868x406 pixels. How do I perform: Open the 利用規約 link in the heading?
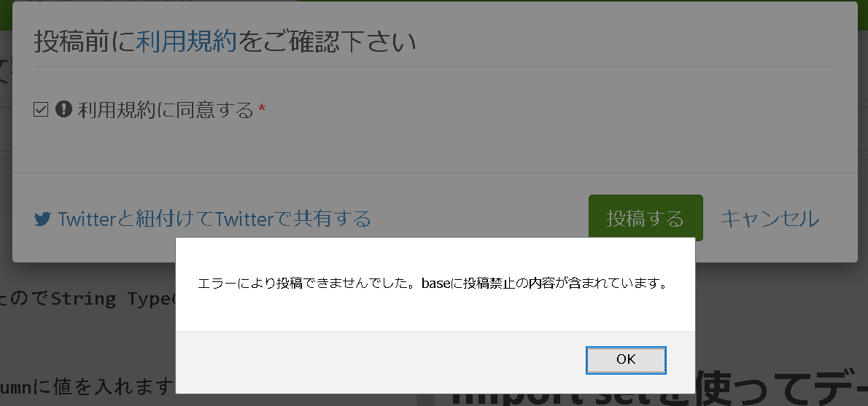[x=186, y=42]
